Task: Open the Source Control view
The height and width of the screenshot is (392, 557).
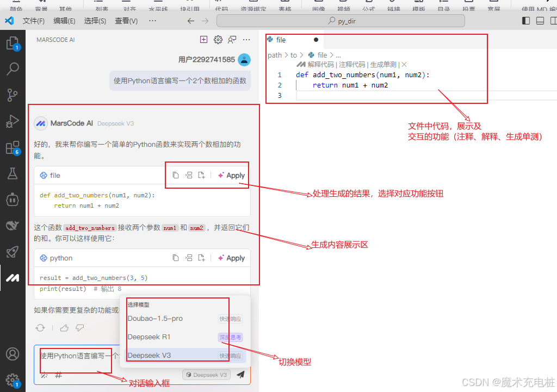Action: 13,95
